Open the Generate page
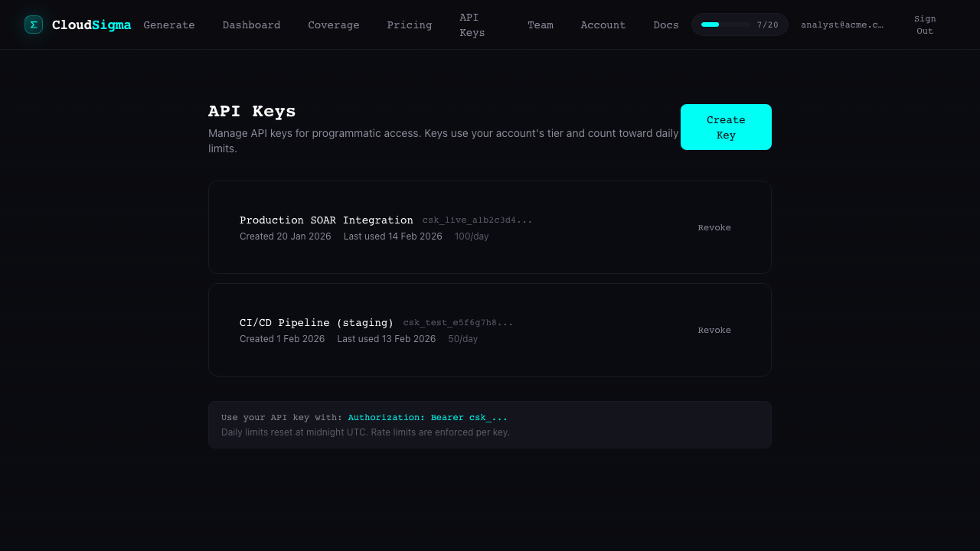The image size is (980, 551). [x=169, y=24]
